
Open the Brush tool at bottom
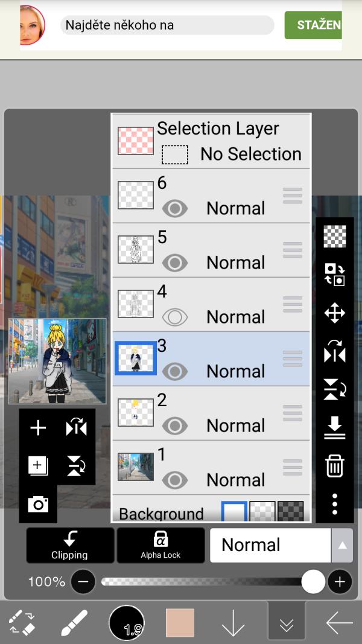pos(74,622)
